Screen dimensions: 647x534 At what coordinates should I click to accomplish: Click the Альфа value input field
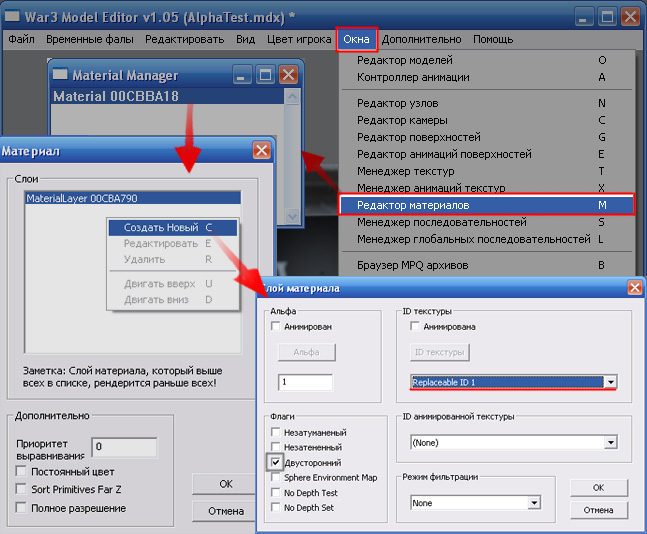[305, 382]
